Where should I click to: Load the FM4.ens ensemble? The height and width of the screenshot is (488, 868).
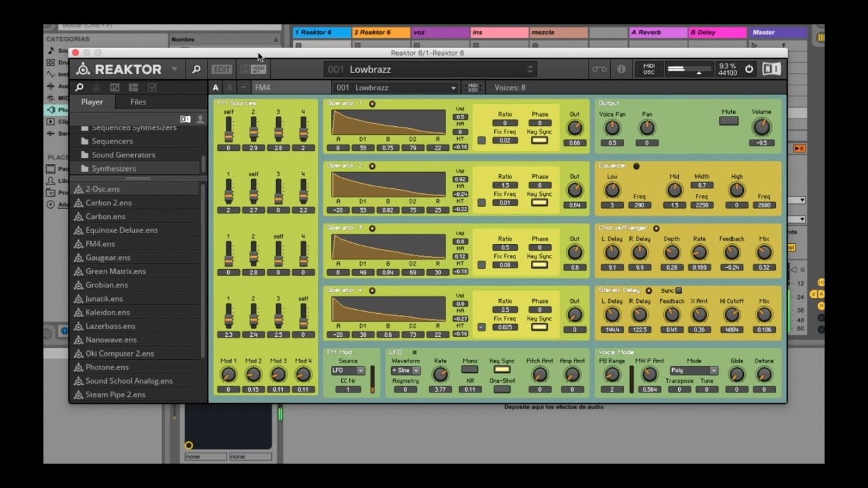click(x=100, y=244)
